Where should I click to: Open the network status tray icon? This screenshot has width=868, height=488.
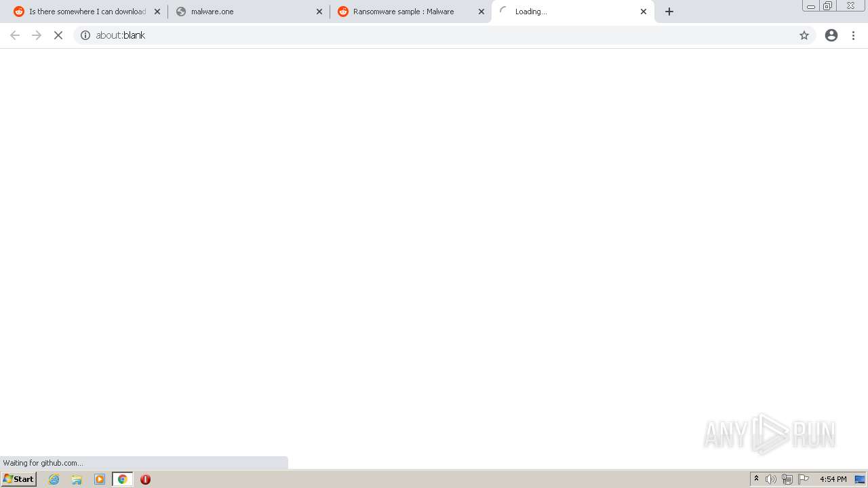tap(787, 479)
